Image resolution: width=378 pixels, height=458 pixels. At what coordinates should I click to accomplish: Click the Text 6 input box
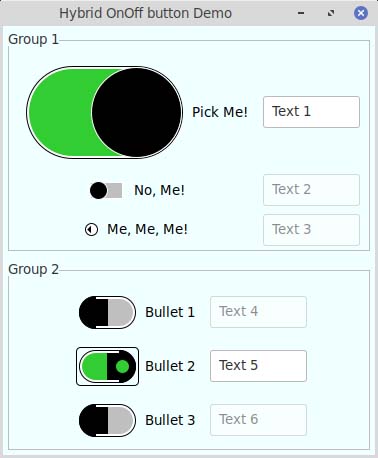pyautogui.click(x=258, y=420)
